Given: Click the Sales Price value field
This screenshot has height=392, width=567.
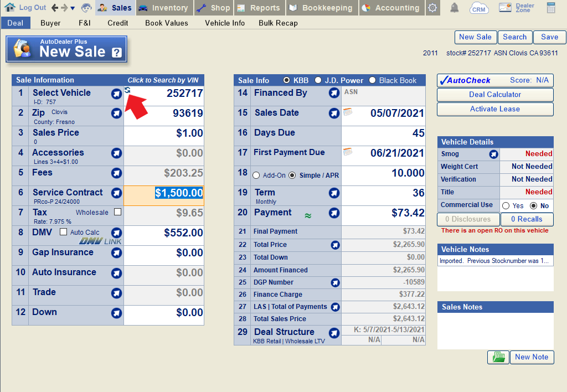Looking at the screenshot, I should [x=164, y=136].
